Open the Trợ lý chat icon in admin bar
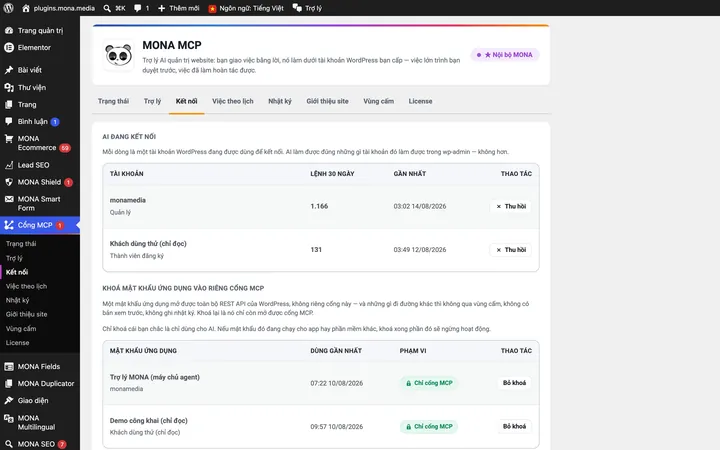720x450 pixels. pos(297,8)
